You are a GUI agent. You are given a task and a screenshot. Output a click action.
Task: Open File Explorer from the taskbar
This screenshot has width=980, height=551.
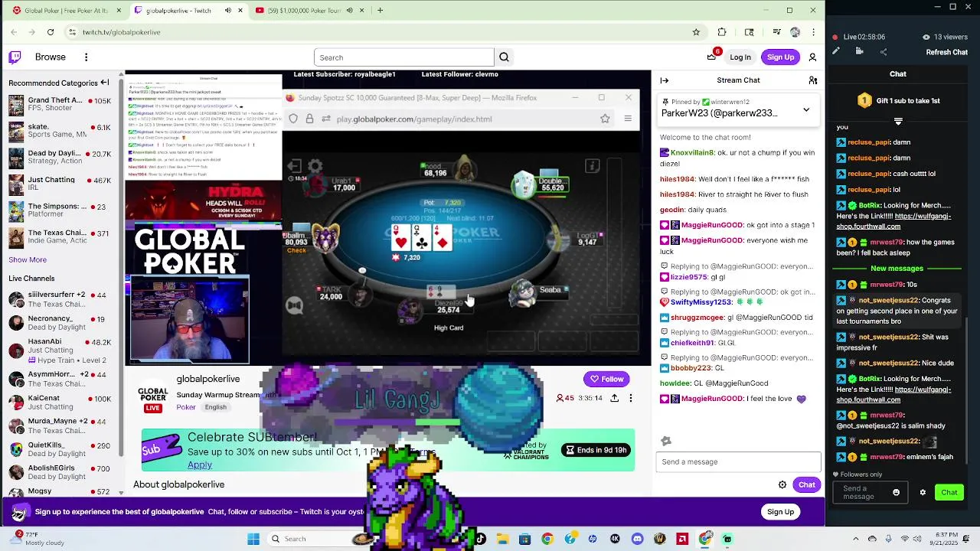pos(502,539)
